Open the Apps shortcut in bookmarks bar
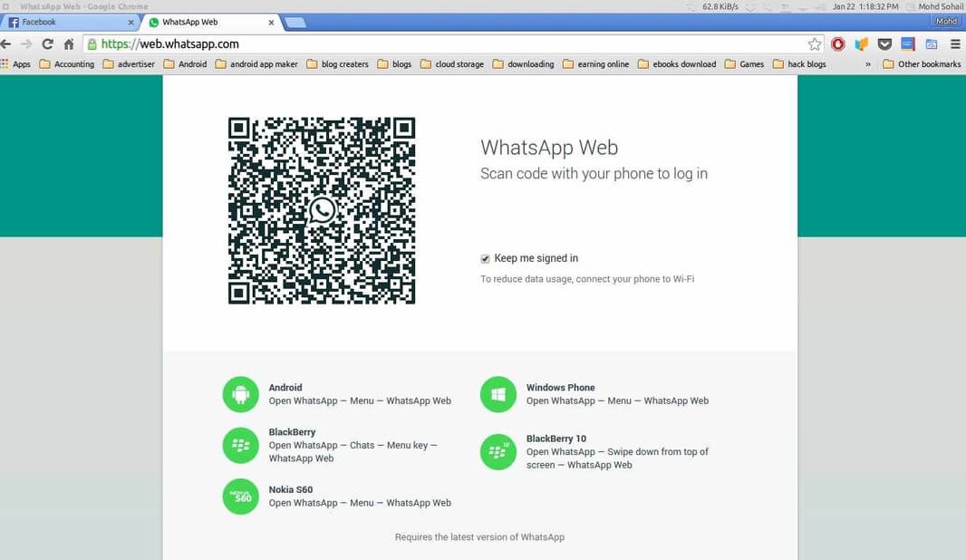 point(16,64)
